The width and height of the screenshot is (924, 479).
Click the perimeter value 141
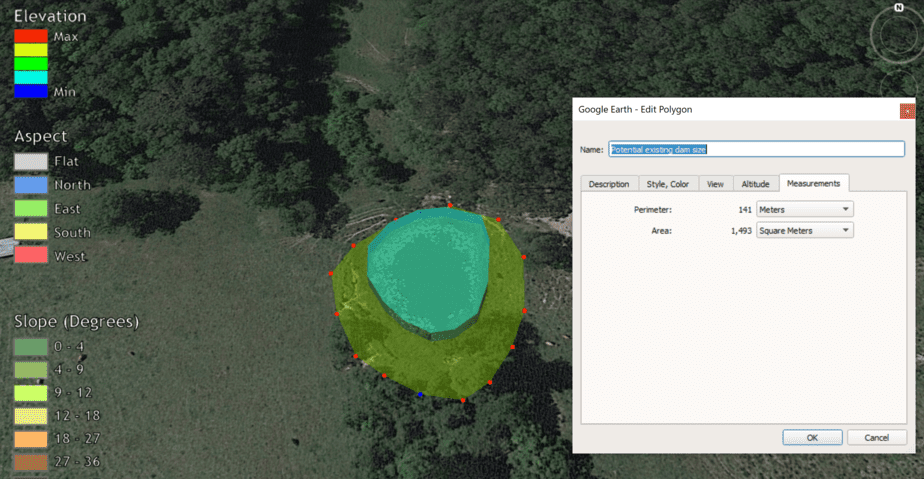point(745,210)
